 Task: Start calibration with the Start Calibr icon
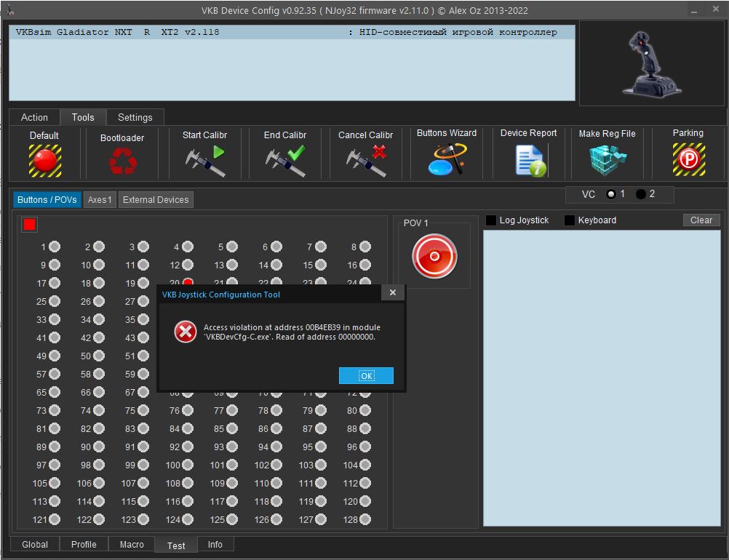(205, 161)
